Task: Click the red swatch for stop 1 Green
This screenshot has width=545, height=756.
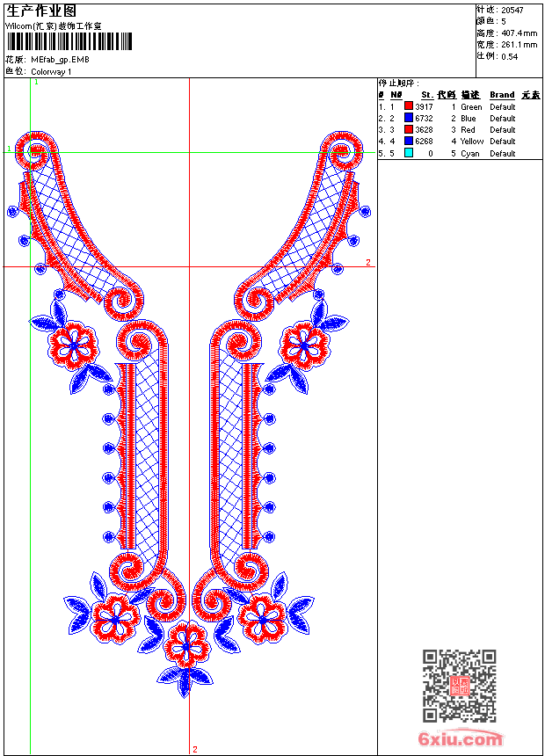Action: click(x=409, y=106)
